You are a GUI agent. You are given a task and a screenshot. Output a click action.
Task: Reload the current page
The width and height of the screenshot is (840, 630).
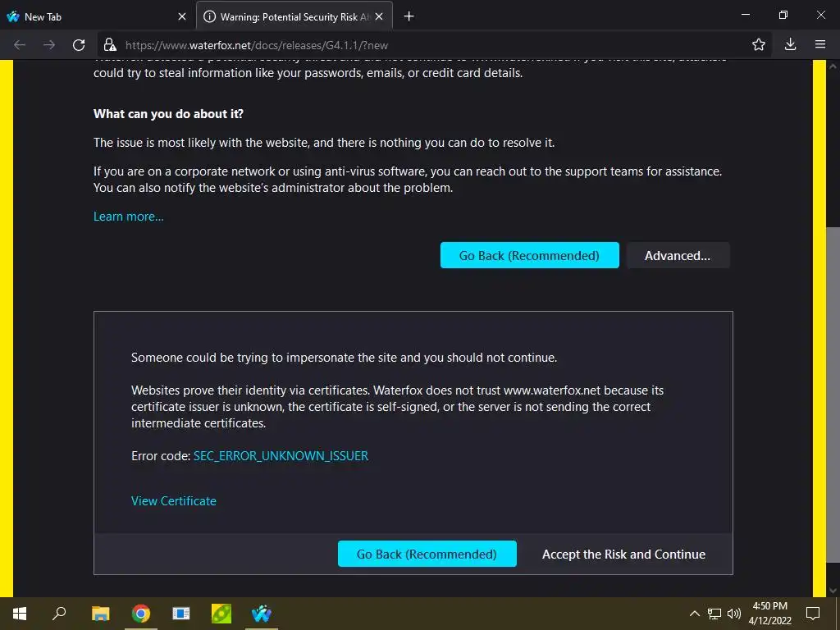click(79, 45)
